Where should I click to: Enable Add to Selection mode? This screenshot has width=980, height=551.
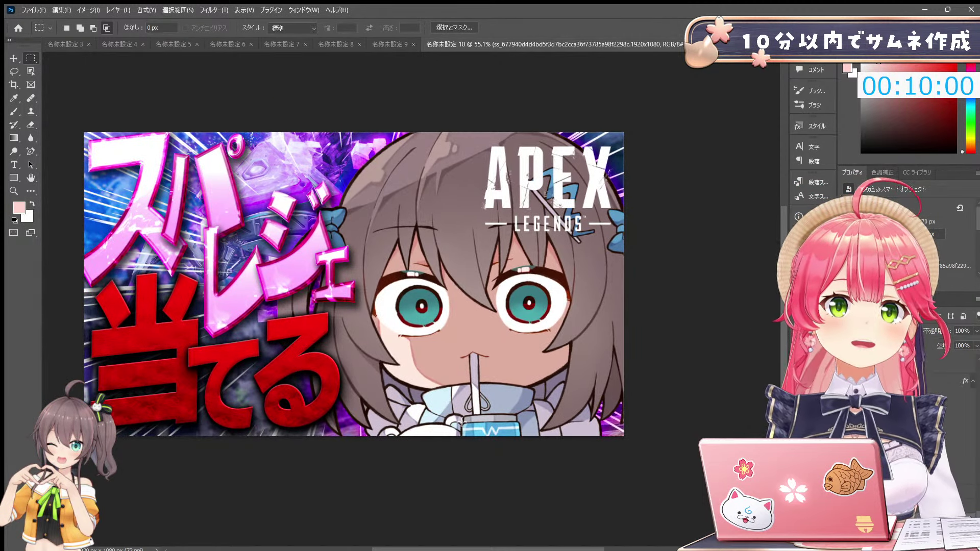coord(80,28)
